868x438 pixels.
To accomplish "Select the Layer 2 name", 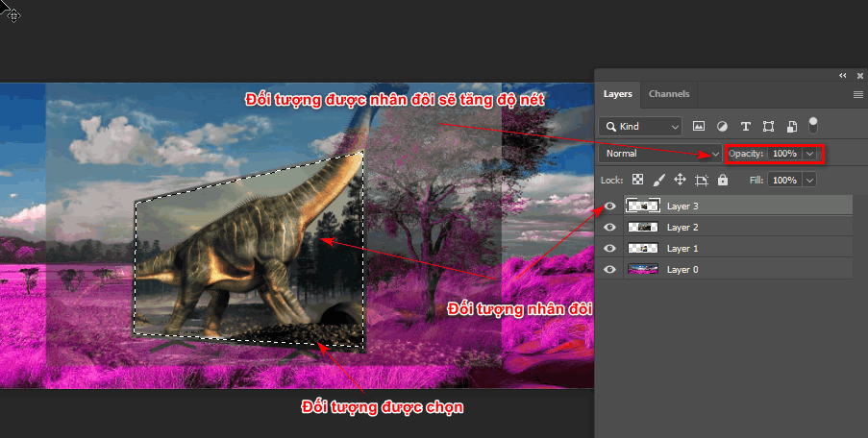I will 682,228.
